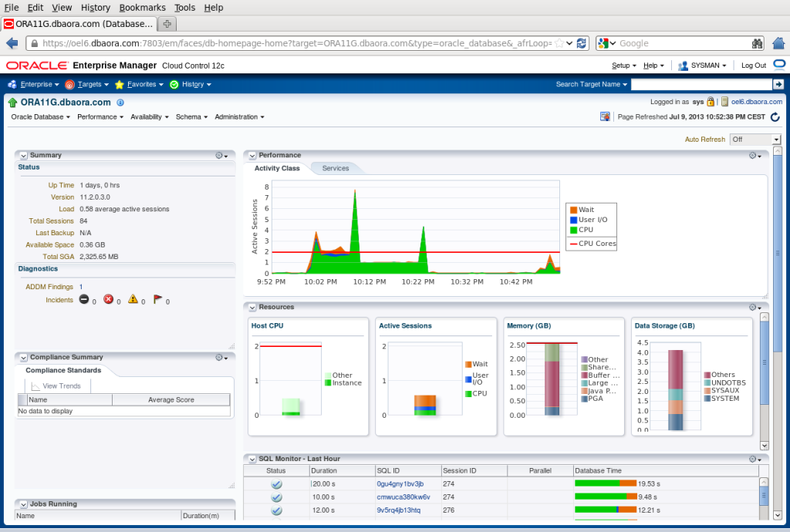Open the Search Target Name dropdown
This screenshot has height=532, width=790.
pos(592,84)
